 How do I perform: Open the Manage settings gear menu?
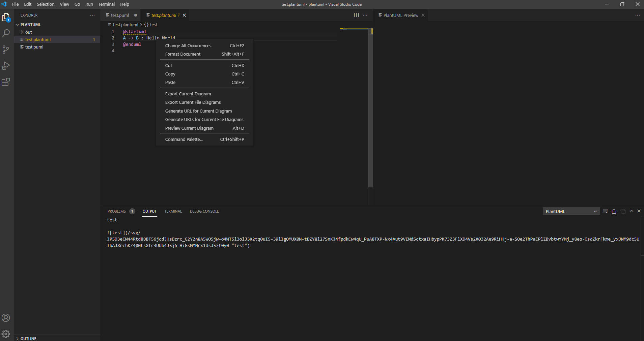click(6, 334)
